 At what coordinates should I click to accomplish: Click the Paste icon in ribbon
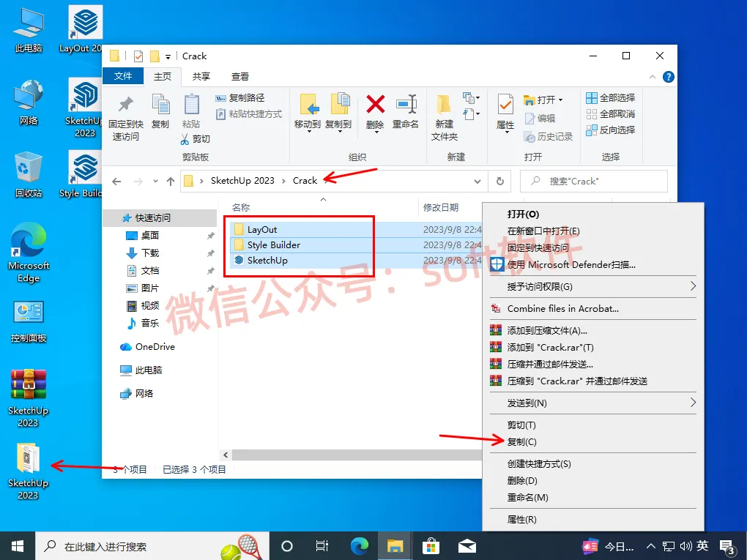pyautogui.click(x=192, y=111)
